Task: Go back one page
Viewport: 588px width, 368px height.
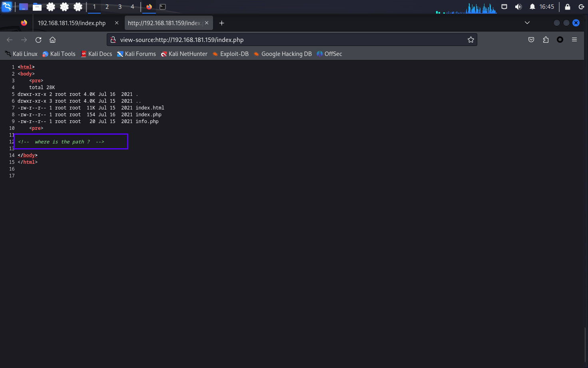Action: pyautogui.click(x=10, y=40)
